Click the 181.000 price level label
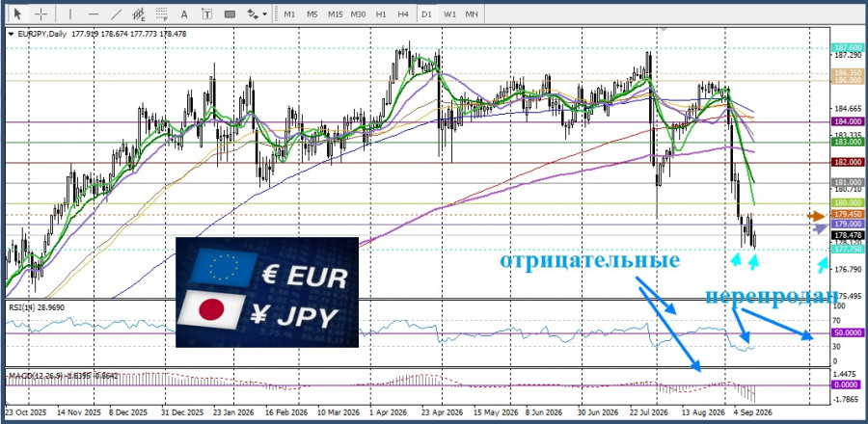This screenshot has height=424, width=868. coord(848,182)
